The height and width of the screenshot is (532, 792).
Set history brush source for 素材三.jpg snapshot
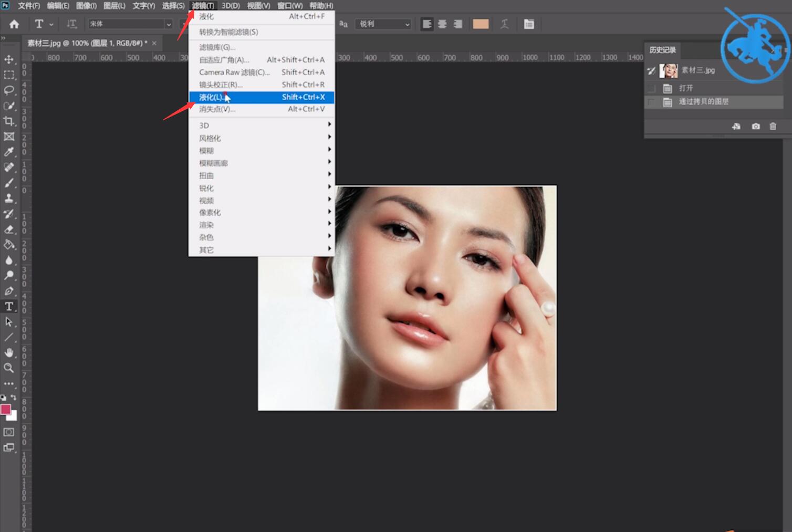click(652, 70)
